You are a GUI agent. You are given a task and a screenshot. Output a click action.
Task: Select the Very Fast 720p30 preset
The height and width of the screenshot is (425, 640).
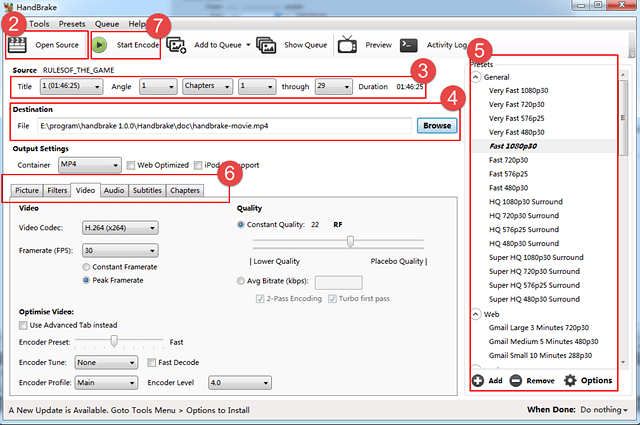coord(517,104)
